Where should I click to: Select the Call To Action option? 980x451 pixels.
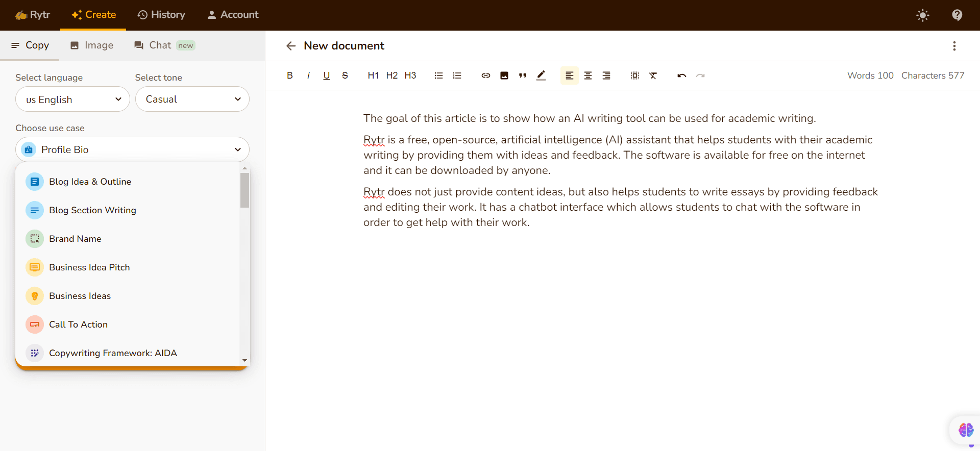(x=78, y=324)
